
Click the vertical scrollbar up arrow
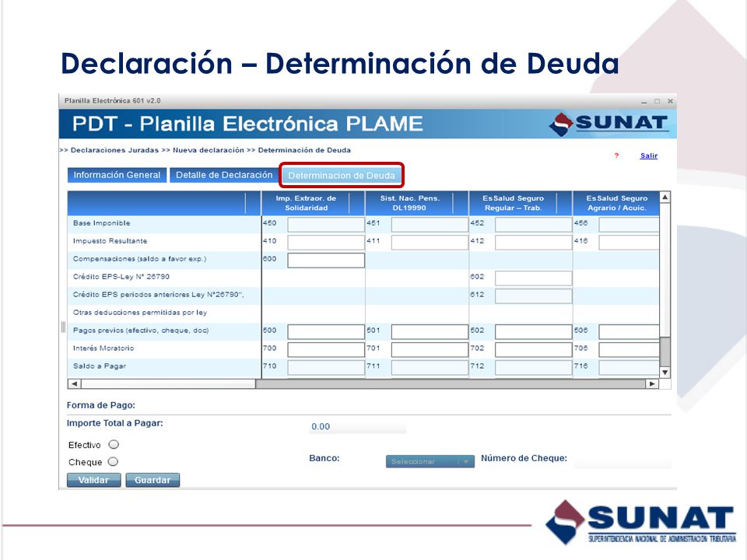[x=665, y=197]
